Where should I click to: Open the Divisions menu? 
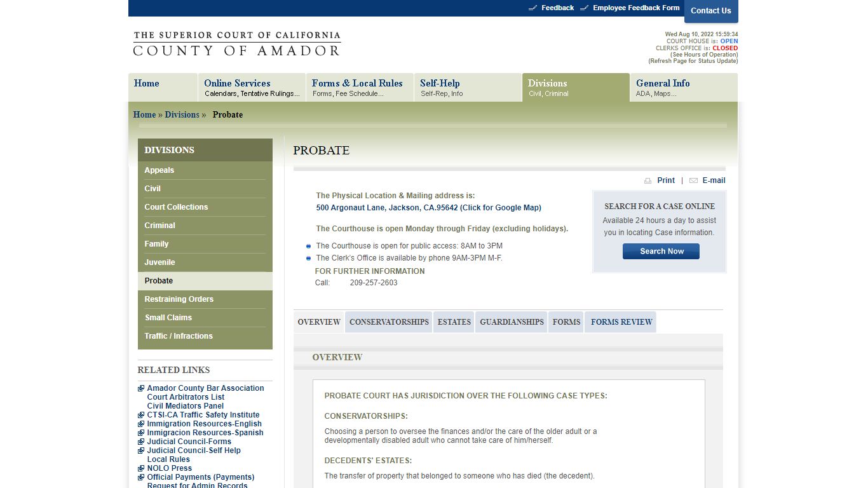pos(576,88)
